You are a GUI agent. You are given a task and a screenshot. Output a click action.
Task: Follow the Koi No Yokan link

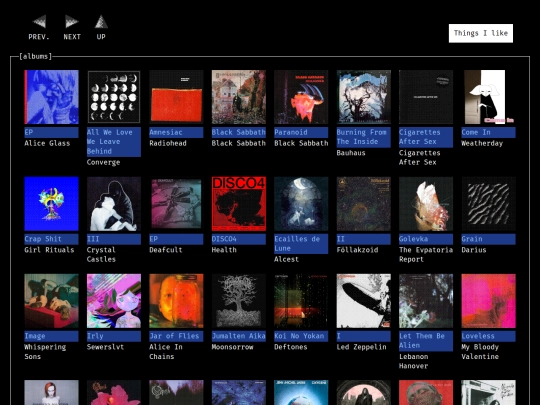point(301,336)
